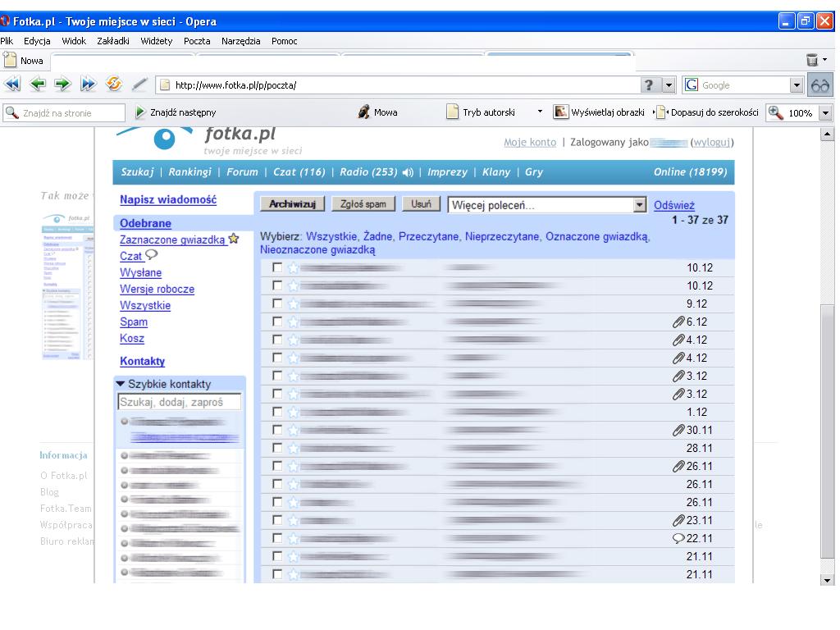This screenshot has height=630, width=840.
Task: Open the Forum navigation link
Action: pyautogui.click(x=242, y=172)
